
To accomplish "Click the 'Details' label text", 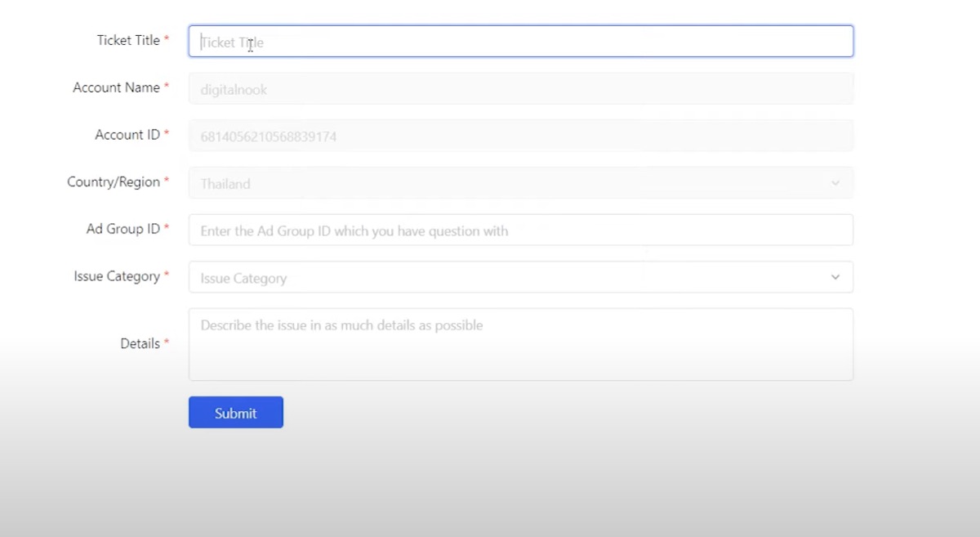I will point(140,343).
